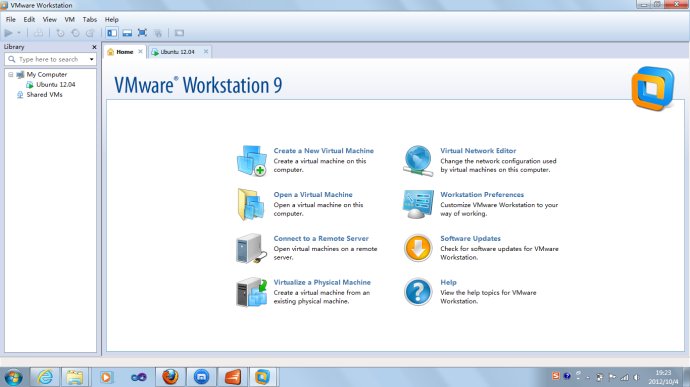Click the Workstation Preferences monitor icon

418,204
